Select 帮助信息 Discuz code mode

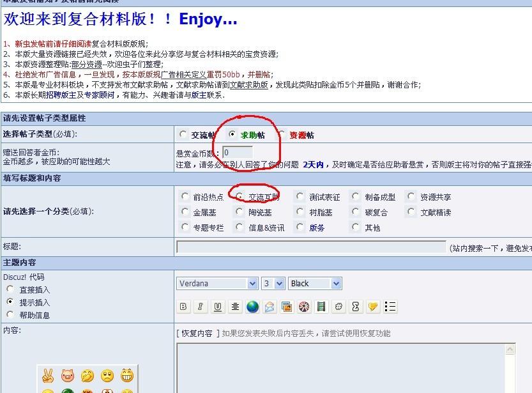click(x=10, y=314)
